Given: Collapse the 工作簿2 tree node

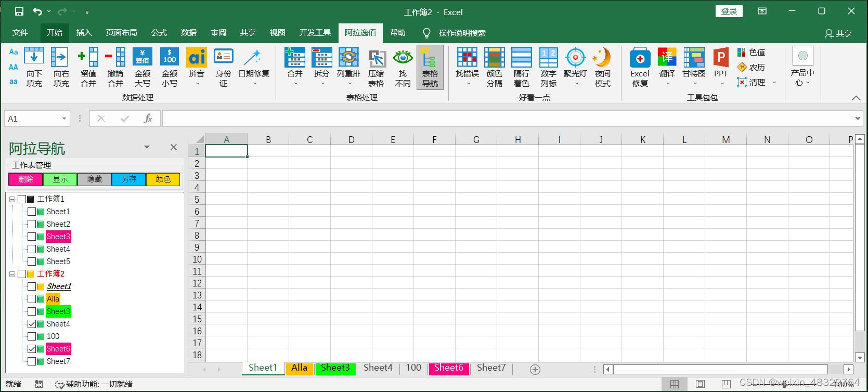Looking at the screenshot, I should coord(12,274).
